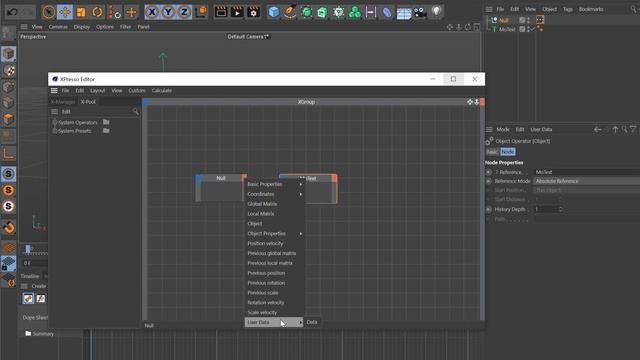The height and width of the screenshot is (360, 640).
Task: Click the Reference field MoText
Action: (x=587, y=172)
